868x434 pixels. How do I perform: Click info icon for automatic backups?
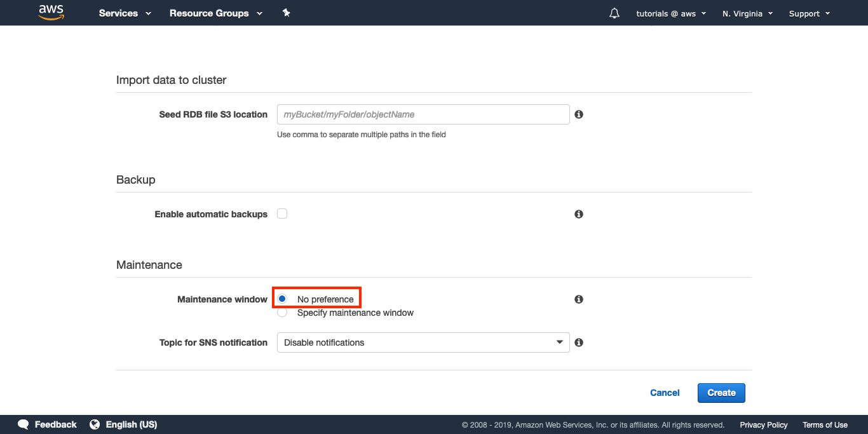click(579, 214)
